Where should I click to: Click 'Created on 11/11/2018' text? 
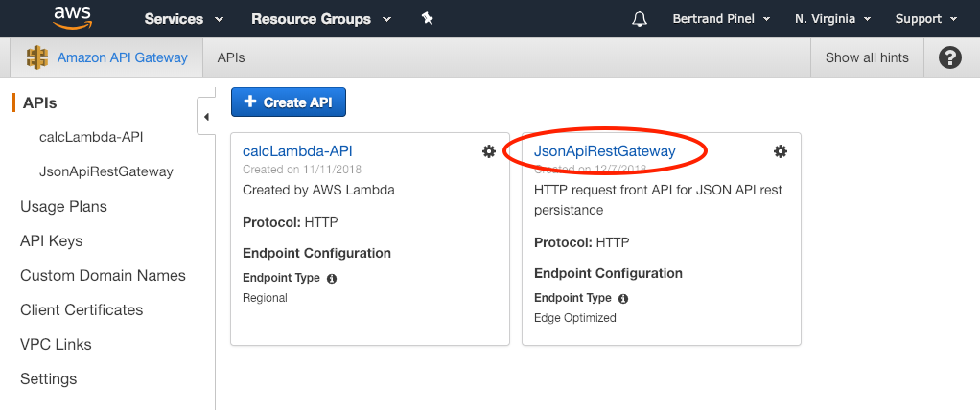[x=302, y=170]
